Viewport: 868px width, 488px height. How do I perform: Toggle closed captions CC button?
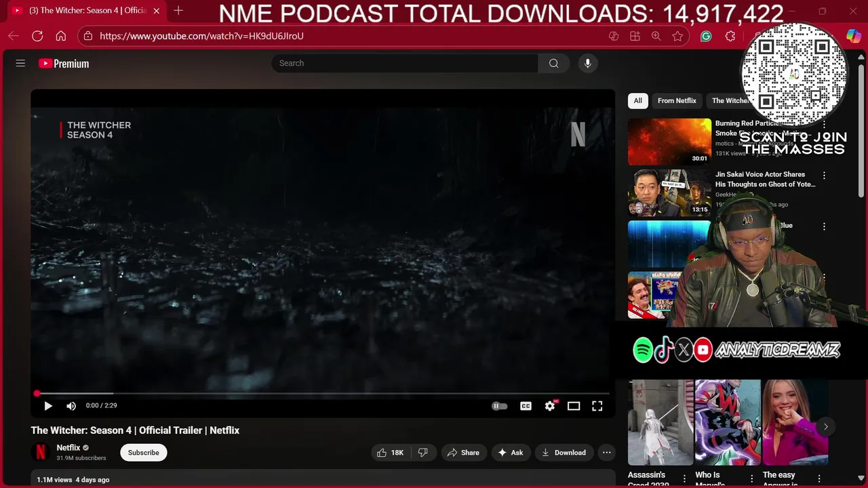tap(526, 406)
